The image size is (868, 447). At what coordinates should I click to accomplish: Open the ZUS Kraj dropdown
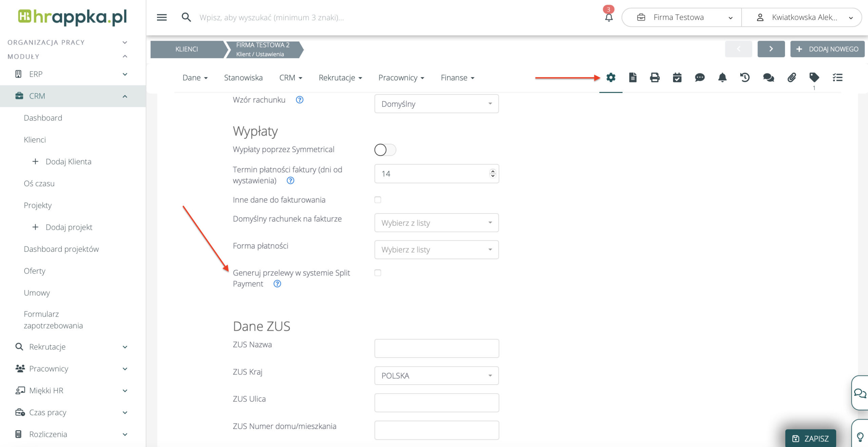436,375
